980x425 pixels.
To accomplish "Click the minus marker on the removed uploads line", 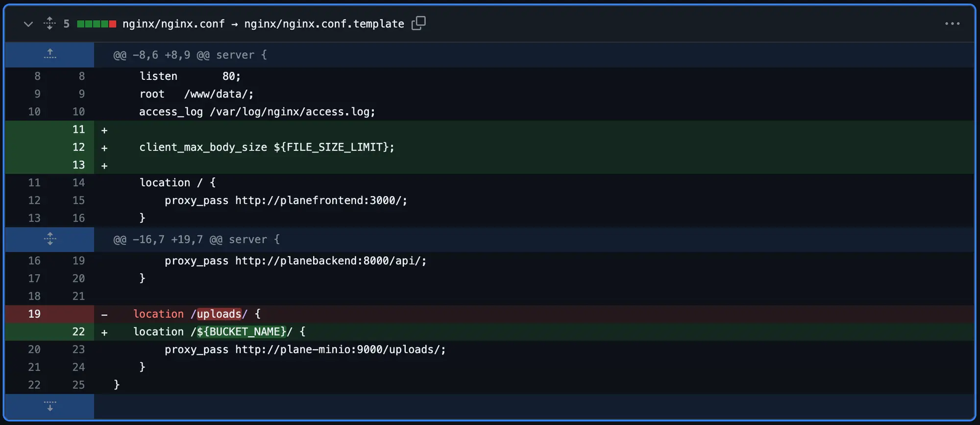I will (x=104, y=315).
